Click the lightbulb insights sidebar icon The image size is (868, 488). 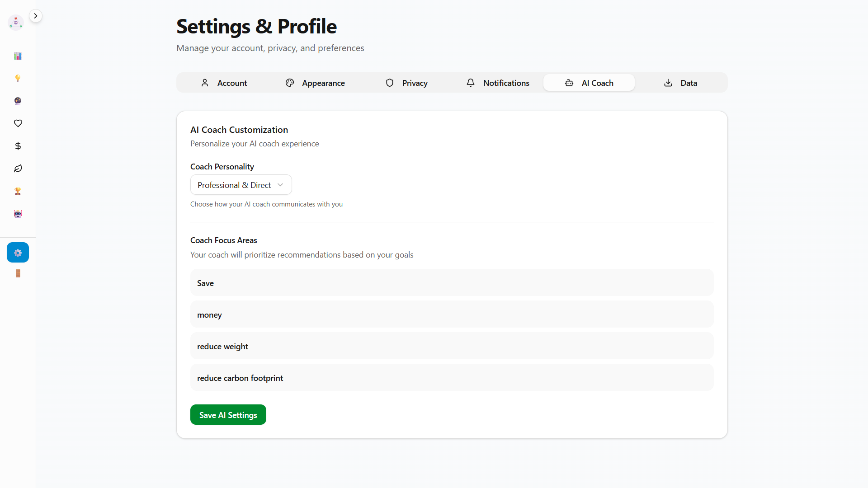tap(18, 79)
